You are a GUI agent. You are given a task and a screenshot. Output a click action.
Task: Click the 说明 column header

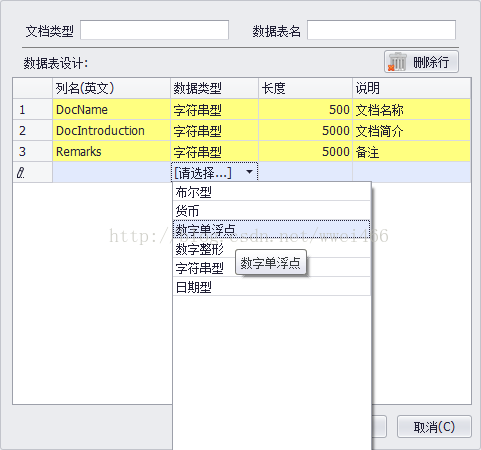(412, 88)
